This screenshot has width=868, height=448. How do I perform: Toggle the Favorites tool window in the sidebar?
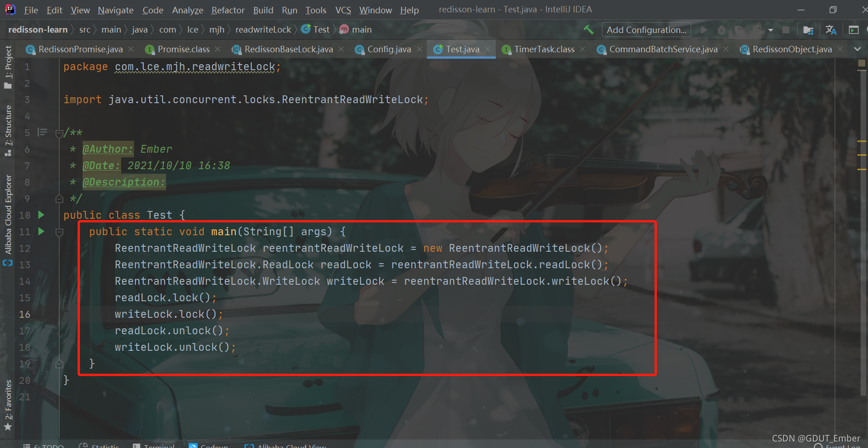[8, 406]
